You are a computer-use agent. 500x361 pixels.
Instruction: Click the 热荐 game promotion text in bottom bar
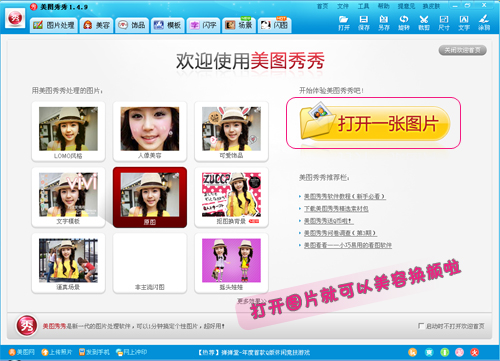pos(254,352)
